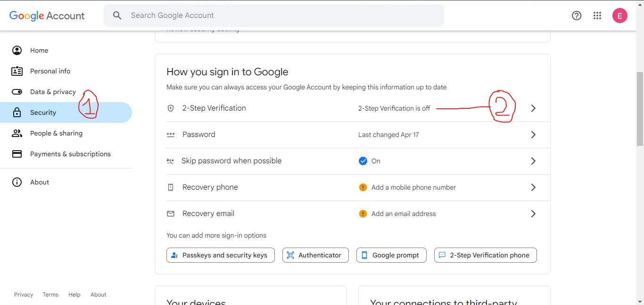Click the envelope icon beside Recovery email

click(170, 213)
